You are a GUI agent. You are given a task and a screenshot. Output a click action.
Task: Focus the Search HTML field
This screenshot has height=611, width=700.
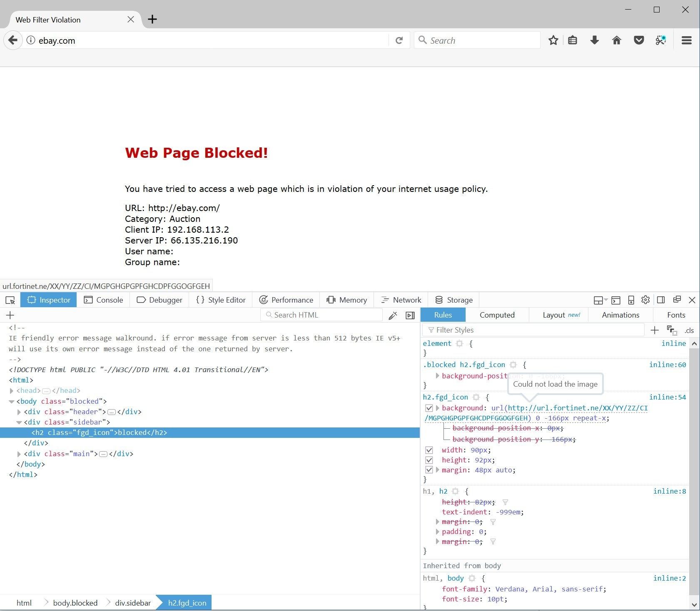pos(321,315)
